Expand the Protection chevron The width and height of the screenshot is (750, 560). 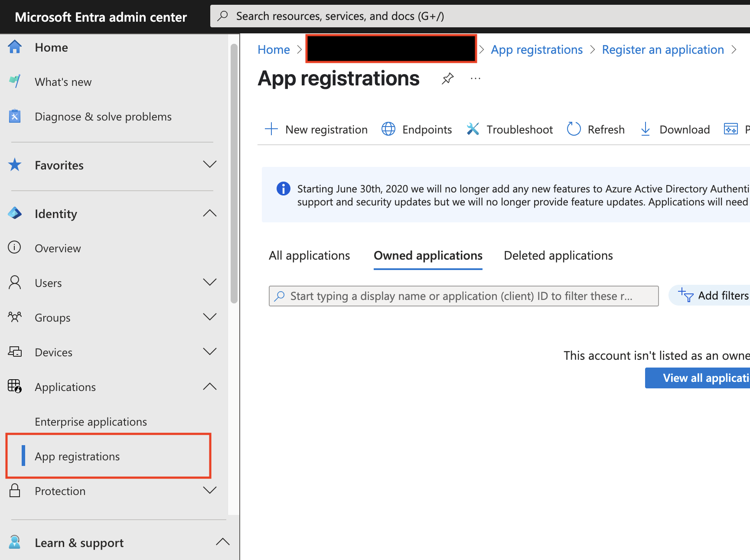pos(210,491)
